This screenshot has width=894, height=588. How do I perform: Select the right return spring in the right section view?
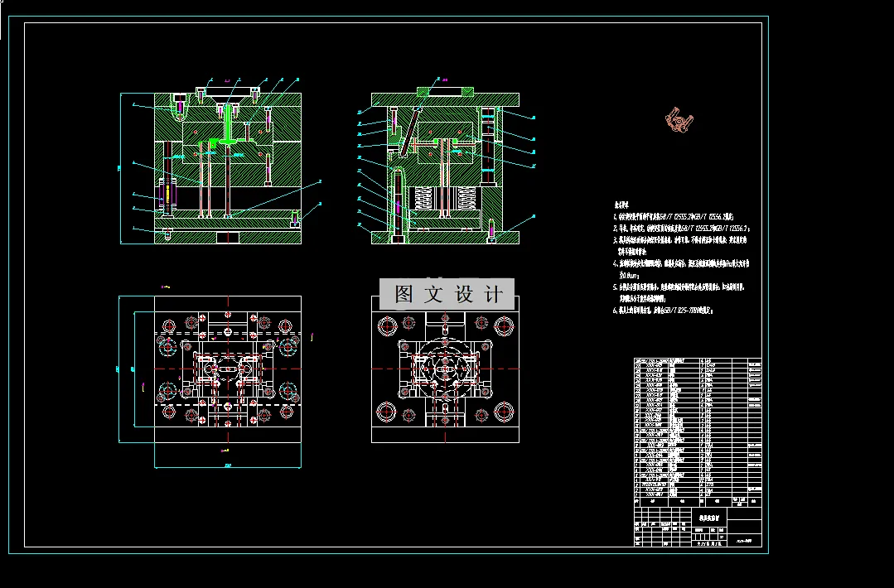click(466, 198)
